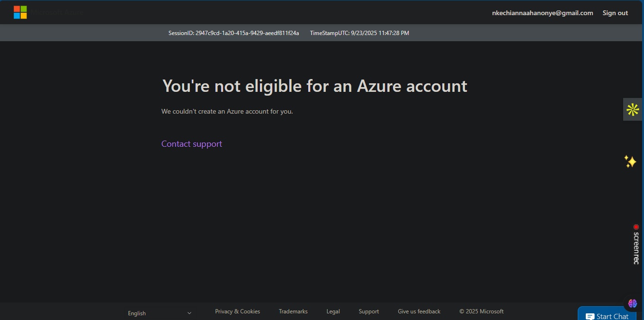The width and height of the screenshot is (644, 320).
Task: Open Privacy & Cookies
Action: tap(237, 311)
